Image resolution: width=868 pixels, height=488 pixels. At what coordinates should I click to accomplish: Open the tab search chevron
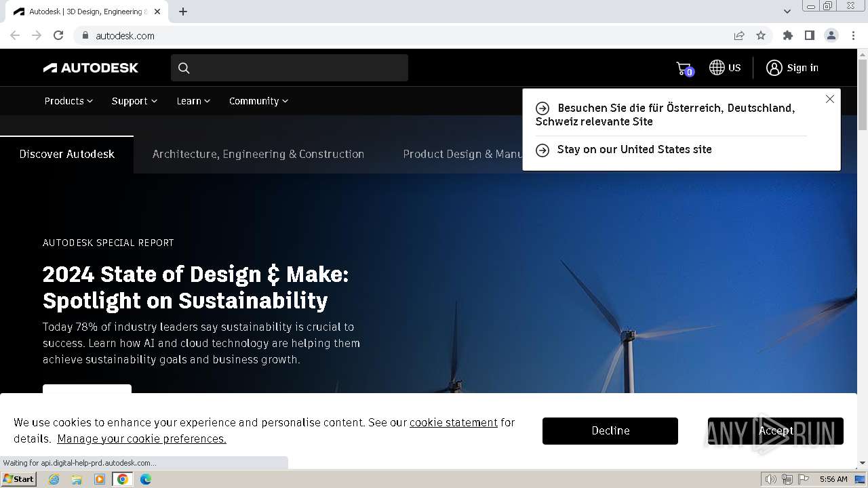click(787, 12)
